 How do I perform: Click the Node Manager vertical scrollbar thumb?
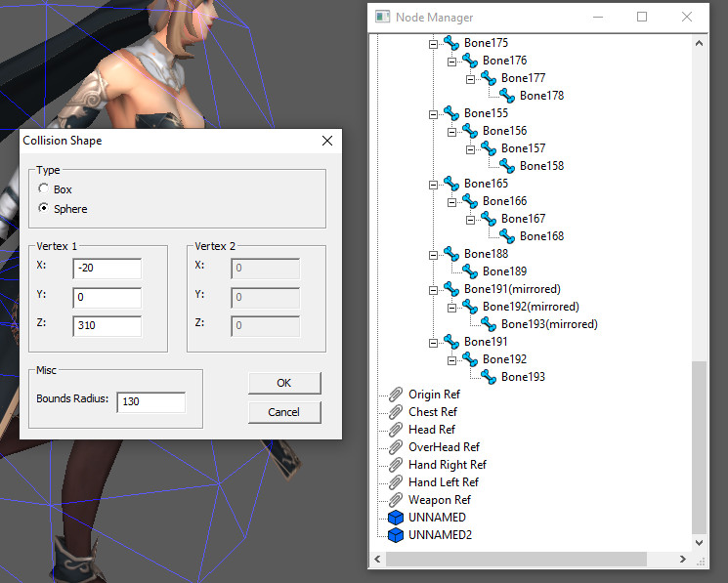[x=699, y=447]
